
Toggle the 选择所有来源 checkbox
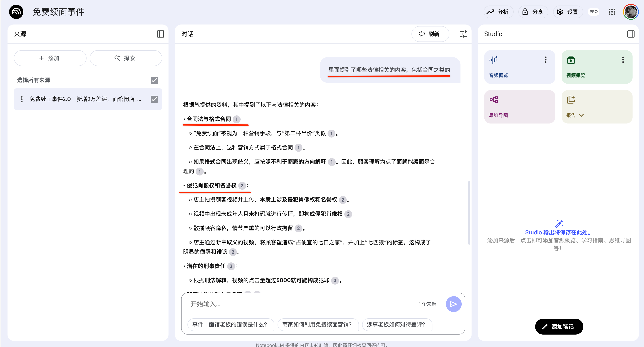tap(154, 80)
